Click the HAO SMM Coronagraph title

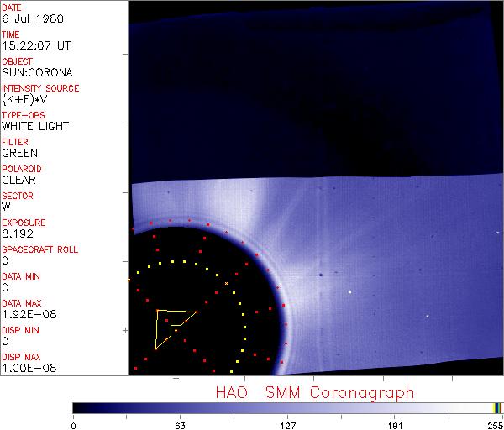[315, 393]
